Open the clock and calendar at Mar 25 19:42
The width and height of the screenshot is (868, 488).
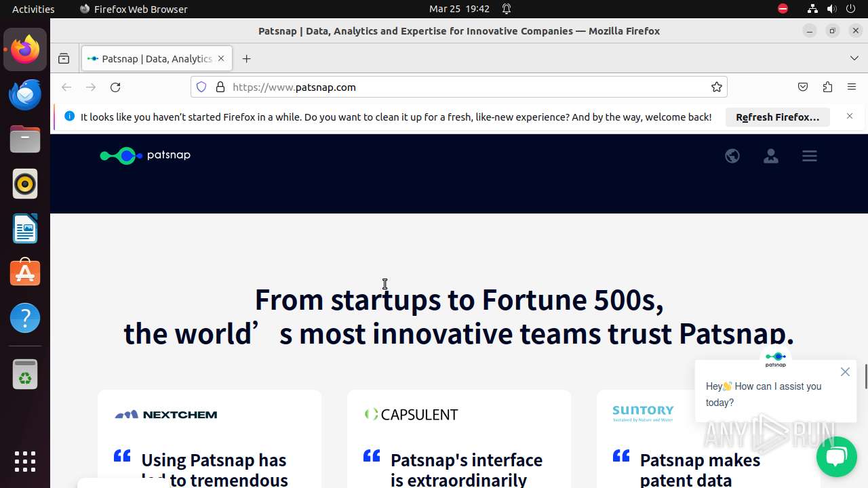(x=459, y=9)
